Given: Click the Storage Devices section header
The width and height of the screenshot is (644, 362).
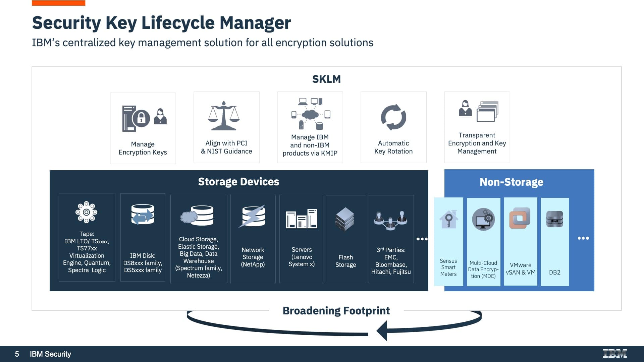Looking at the screenshot, I should coord(239,181).
